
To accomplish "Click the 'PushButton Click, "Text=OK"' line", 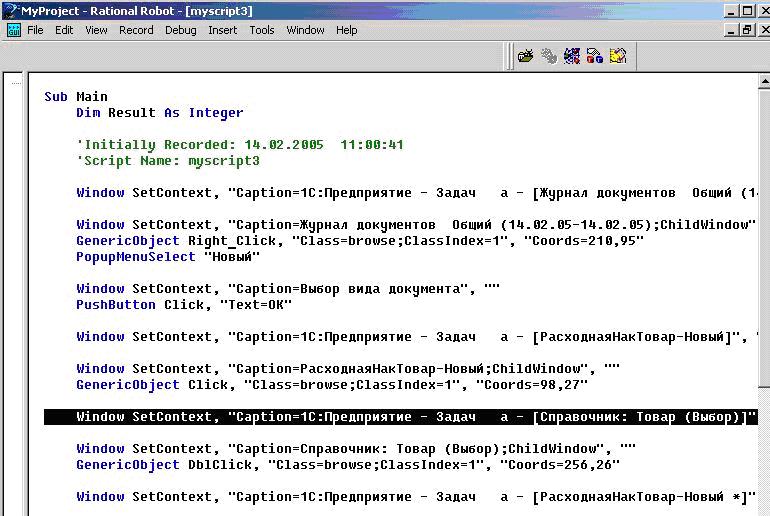I will click(184, 305).
